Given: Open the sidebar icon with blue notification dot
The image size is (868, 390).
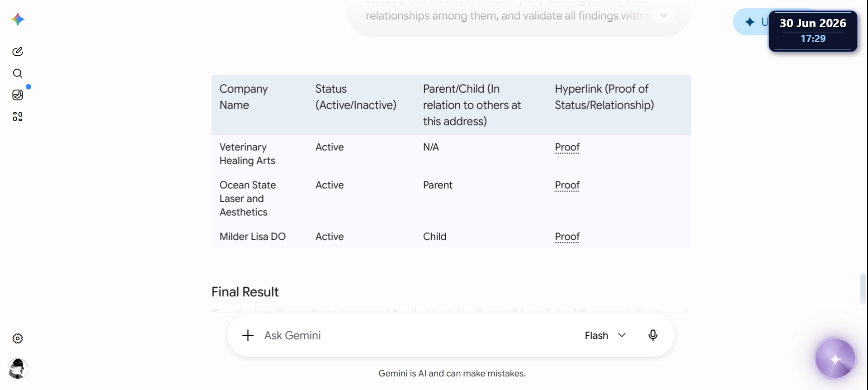Looking at the screenshot, I should click(18, 95).
